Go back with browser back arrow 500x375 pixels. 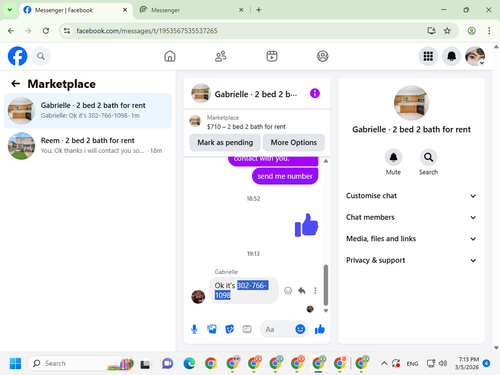tap(11, 31)
